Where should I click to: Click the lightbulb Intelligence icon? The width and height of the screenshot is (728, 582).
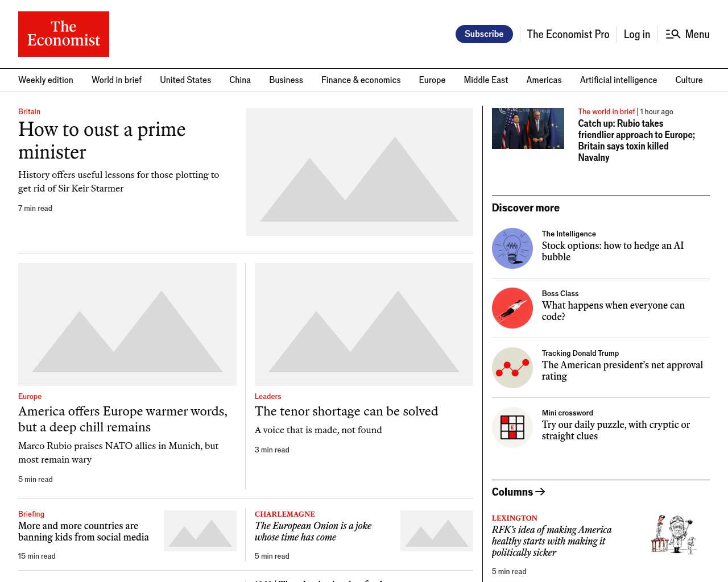click(512, 248)
